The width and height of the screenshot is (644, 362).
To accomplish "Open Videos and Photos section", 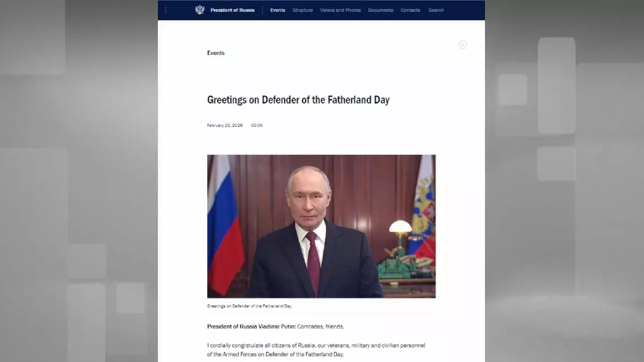I will pos(340,10).
